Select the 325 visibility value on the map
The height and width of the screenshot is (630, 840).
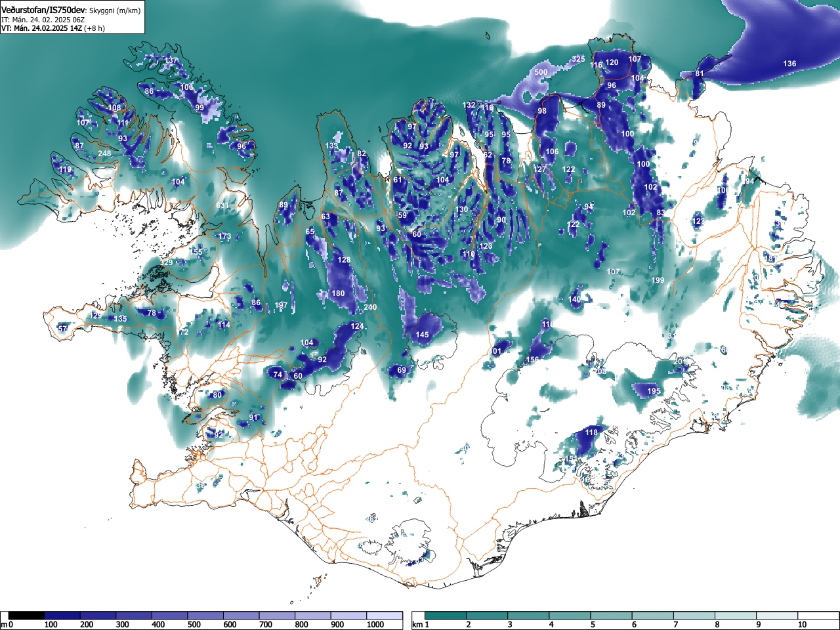(x=578, y=59)
